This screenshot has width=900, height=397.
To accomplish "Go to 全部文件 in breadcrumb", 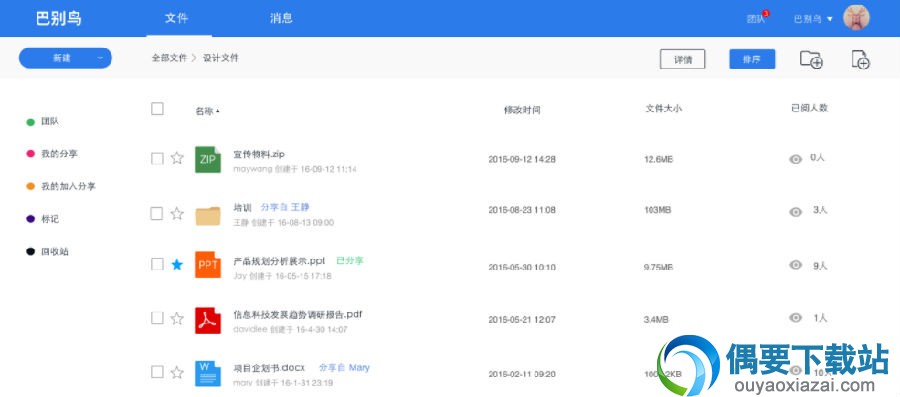I will point(169,58).
